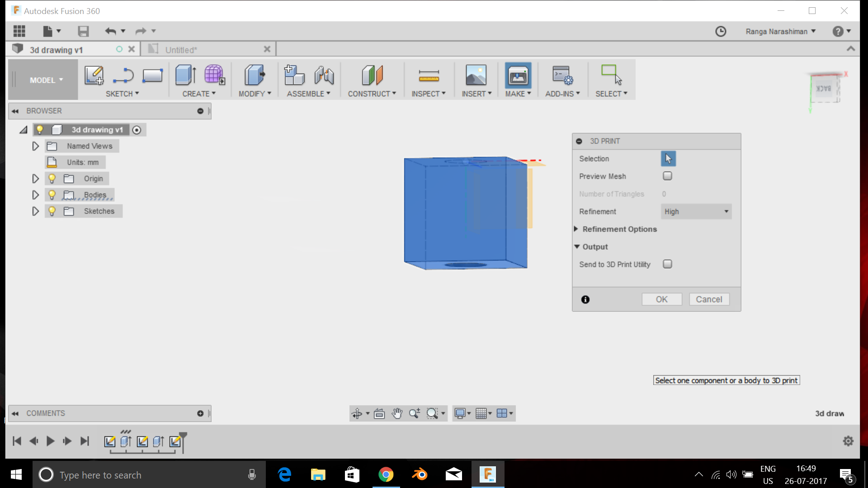The image size is (868, 488).
Task: Click the Selection input field
Action: 668,159
